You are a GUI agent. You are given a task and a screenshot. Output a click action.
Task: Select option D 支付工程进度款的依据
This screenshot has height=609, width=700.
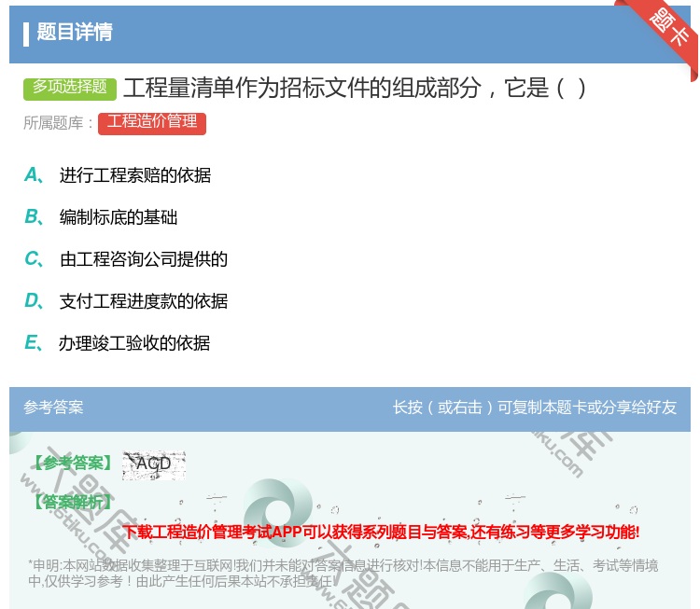(126, 301)
